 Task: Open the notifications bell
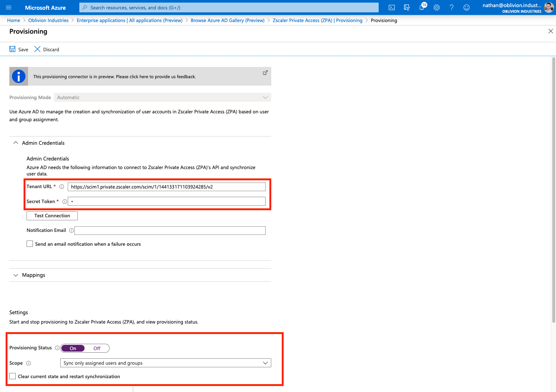click(x=422, y=7)
